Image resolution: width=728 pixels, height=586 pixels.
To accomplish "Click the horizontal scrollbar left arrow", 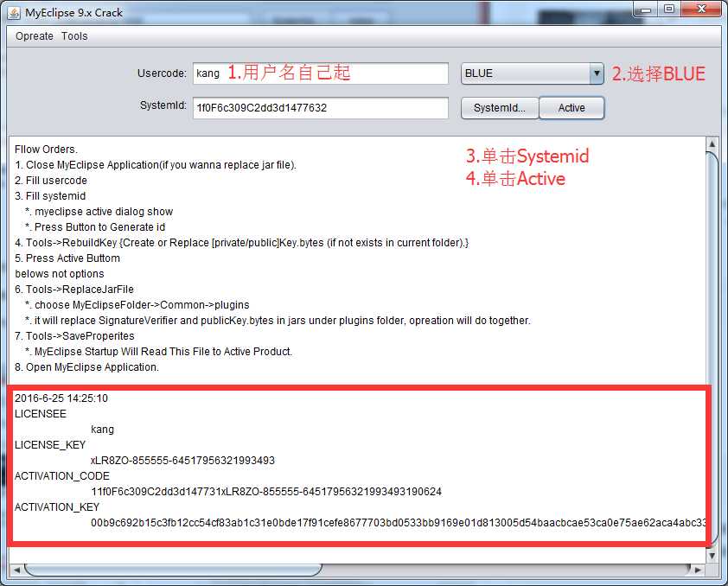I will pos(16,570).
